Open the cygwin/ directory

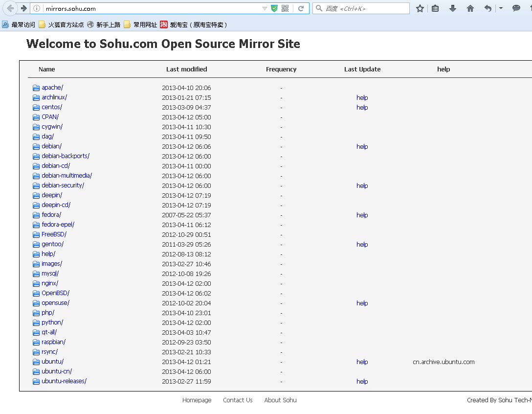pos(52,127)
